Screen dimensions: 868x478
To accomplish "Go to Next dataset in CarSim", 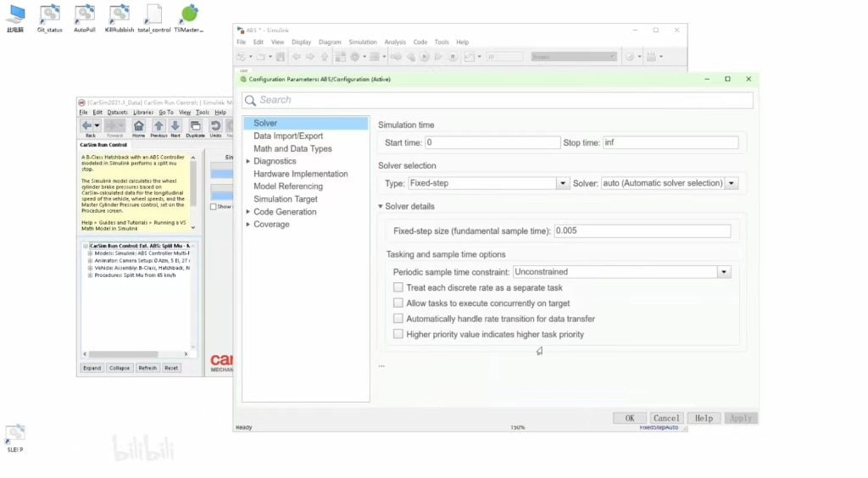I will [175, 125].
